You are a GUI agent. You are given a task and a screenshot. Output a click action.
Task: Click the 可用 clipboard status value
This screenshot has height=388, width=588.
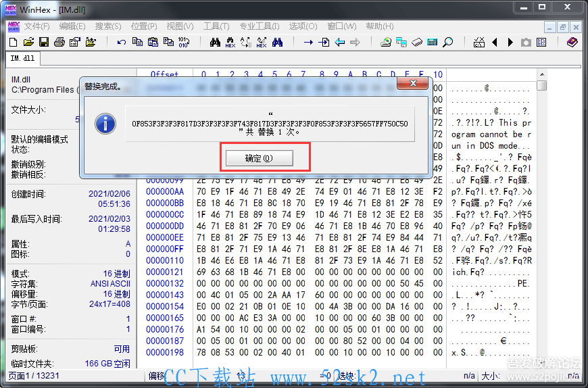point(122,349)
